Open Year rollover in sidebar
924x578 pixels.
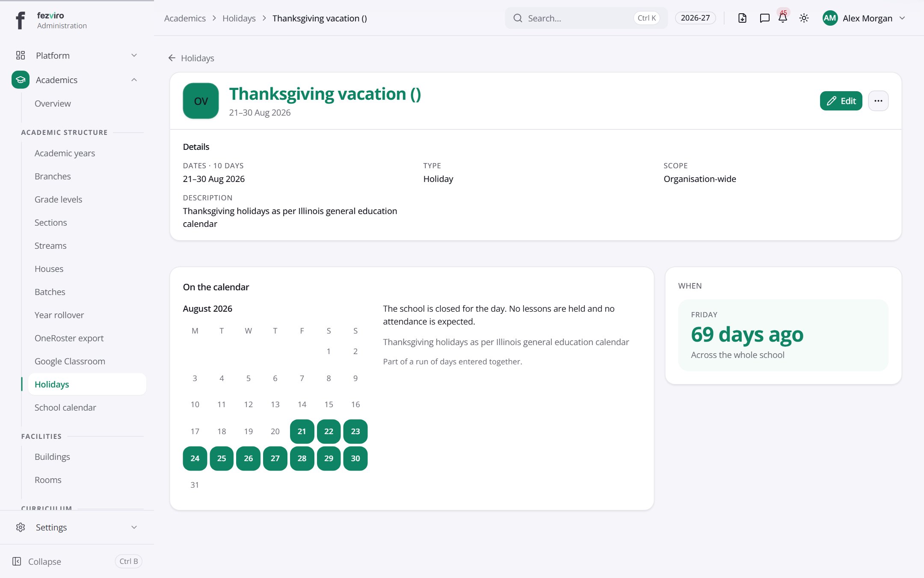point(59,315)
